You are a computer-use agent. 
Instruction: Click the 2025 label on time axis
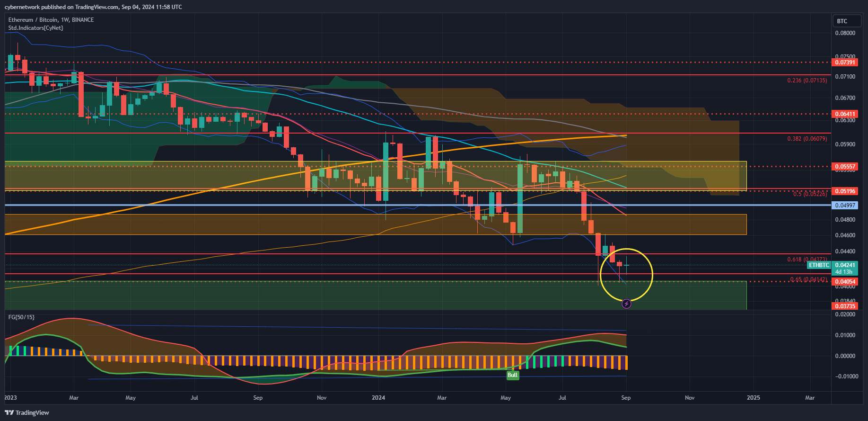coord(753,398)
